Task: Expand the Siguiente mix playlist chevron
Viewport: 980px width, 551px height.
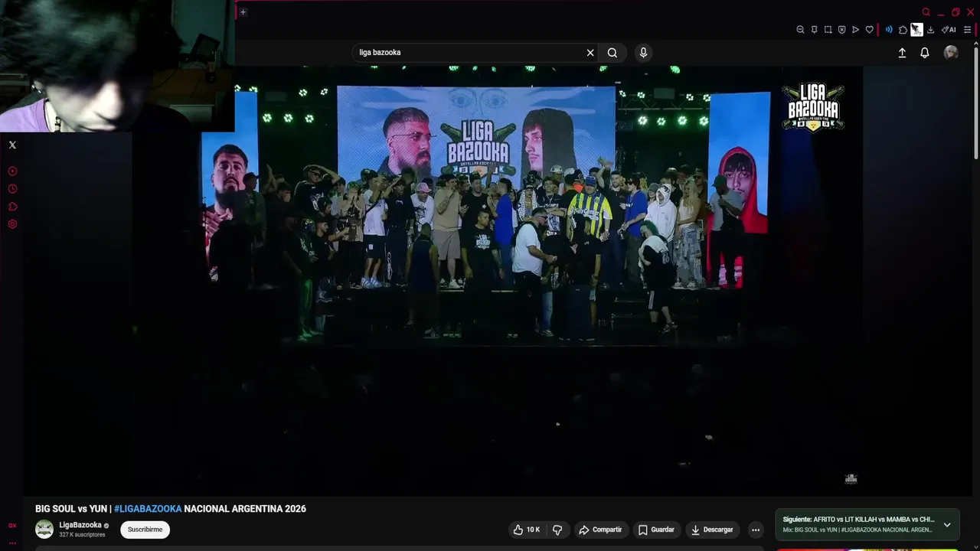Action: coord(947,525)
